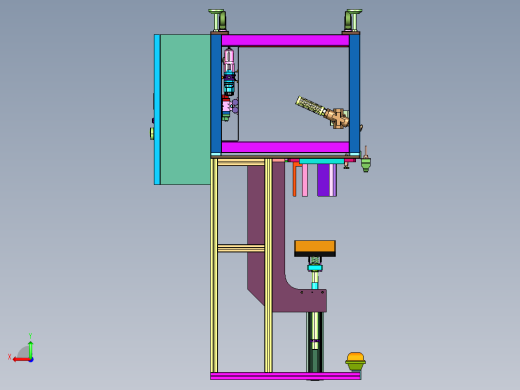Select the left blue column of the upper frame
Viewport: 520px width, 390px height.
(x=216, y=93)
